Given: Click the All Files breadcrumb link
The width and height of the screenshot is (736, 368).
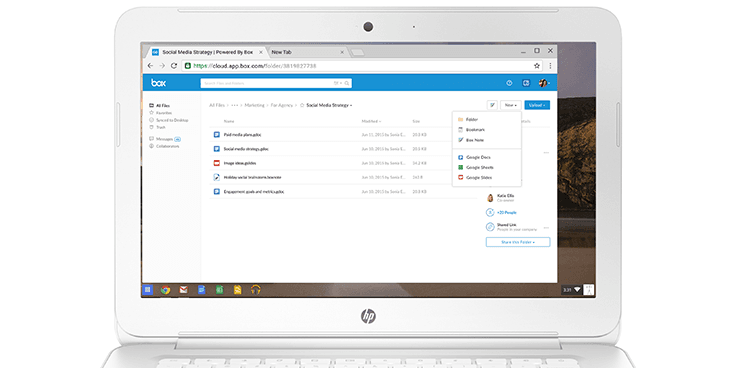Looking at the screenshot, I should point(217,105).
